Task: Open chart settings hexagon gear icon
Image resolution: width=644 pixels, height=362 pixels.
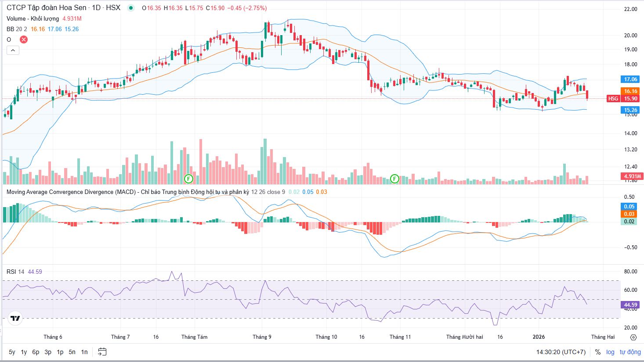Action: point(633,337)
